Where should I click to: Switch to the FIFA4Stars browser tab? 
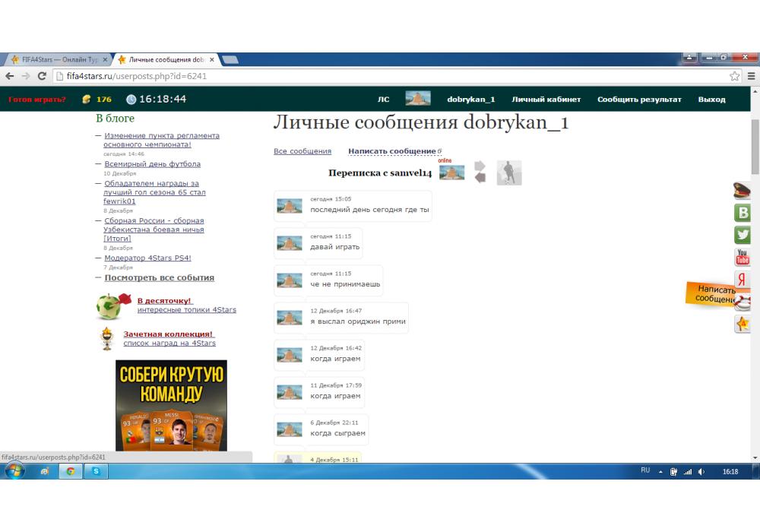pyautogui.click(x=58, y=59)
